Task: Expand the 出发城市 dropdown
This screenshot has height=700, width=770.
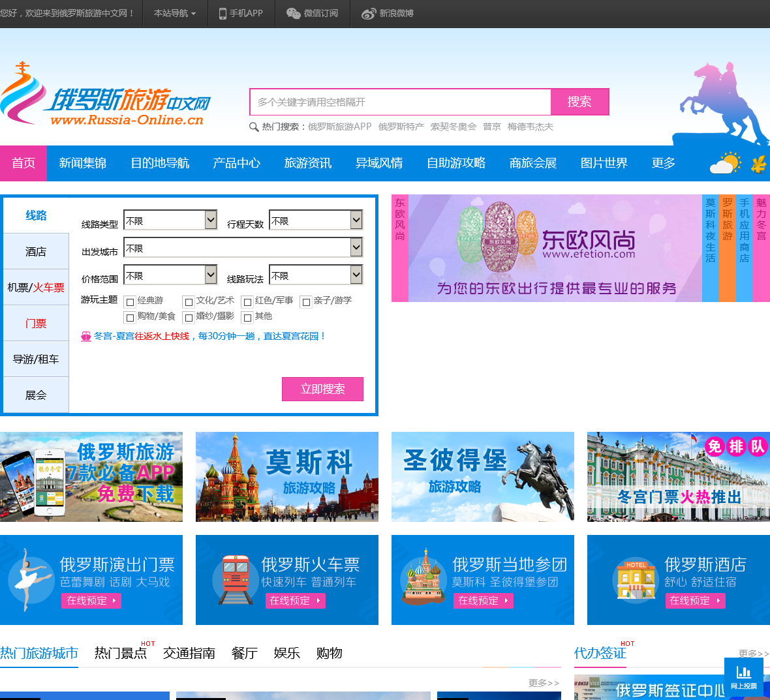Action: (243, 247)
